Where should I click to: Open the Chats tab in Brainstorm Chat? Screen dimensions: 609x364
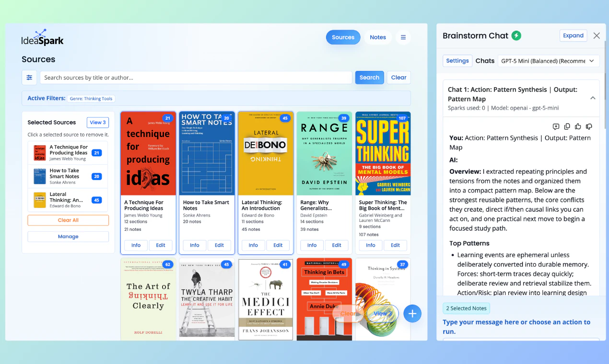[x=485, y=61]
